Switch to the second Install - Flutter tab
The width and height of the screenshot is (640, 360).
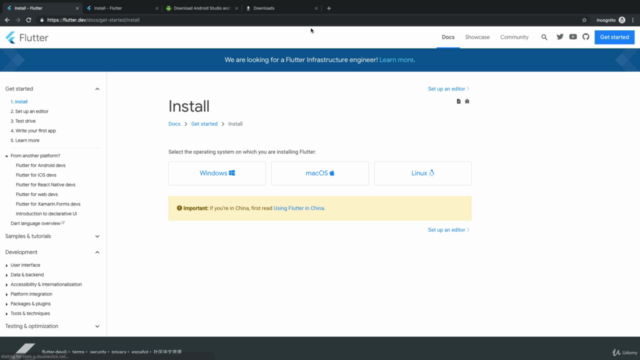(x=122, y=8)
